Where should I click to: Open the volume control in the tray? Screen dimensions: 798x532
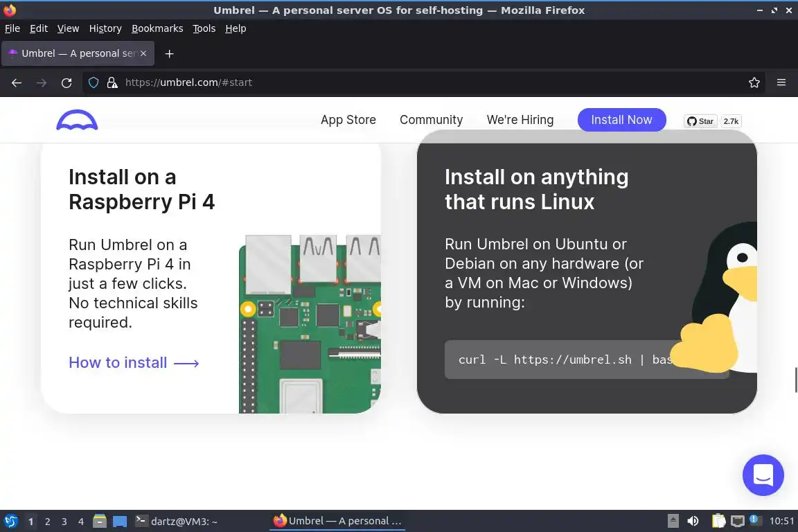coord(693,521)
